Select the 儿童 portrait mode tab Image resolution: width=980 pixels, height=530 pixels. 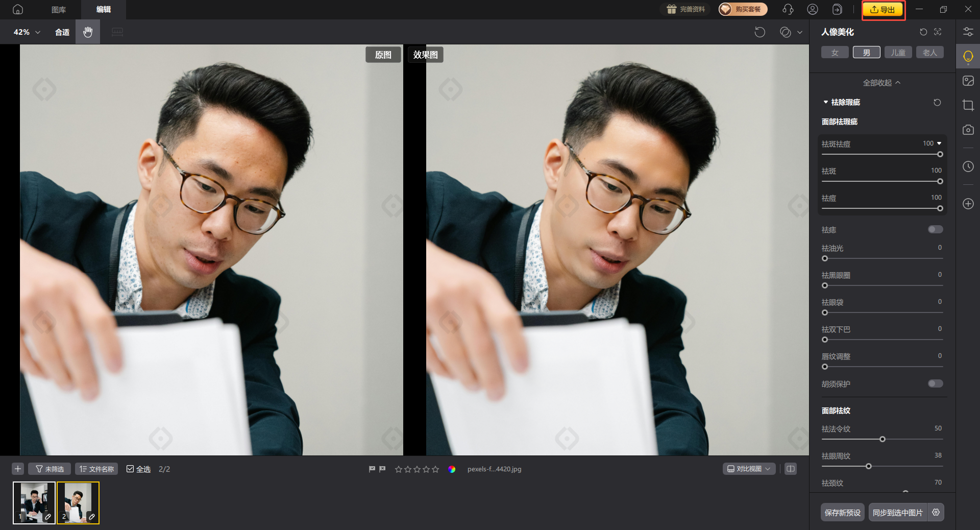[898, 52]
